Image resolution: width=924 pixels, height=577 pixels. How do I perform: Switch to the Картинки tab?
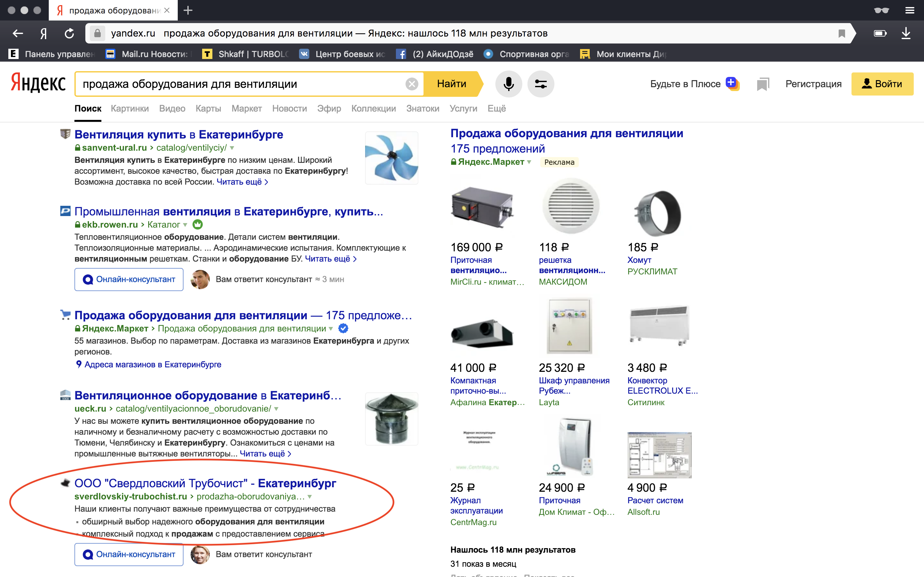click(x=129, y=108)
